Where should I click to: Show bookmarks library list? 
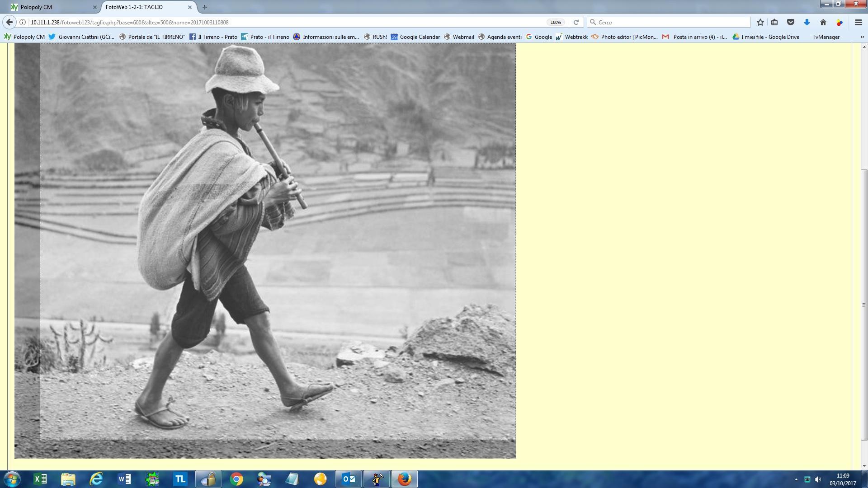[x=774, y=22]
